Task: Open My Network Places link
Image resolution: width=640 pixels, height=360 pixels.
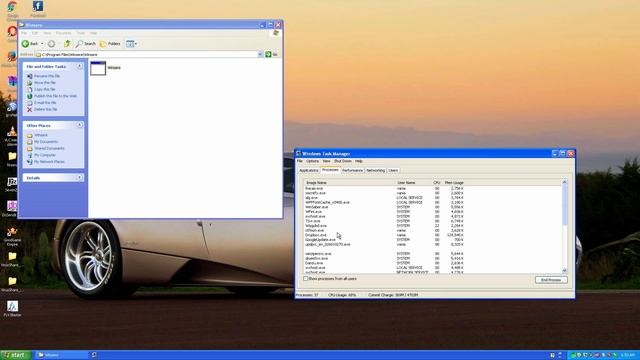Action: [x=49, y=162]
